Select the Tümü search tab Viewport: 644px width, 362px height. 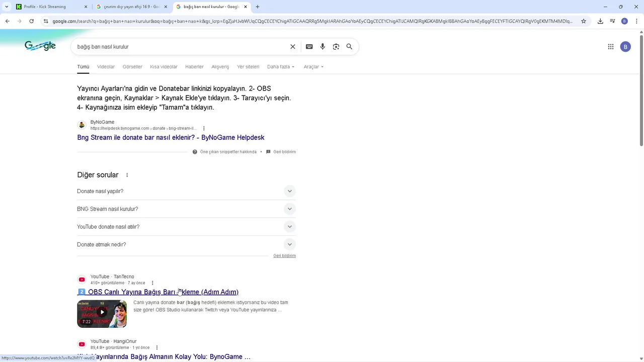click(83, 67)
